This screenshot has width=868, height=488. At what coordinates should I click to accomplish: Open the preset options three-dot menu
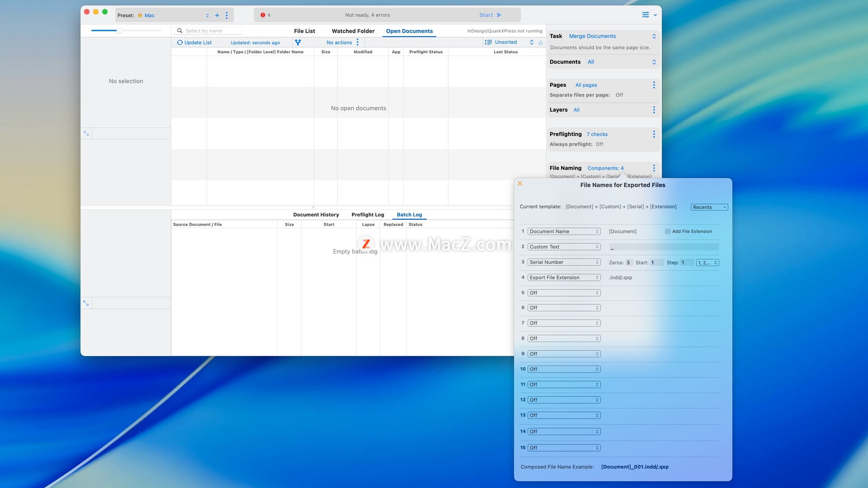coord(226,15)
